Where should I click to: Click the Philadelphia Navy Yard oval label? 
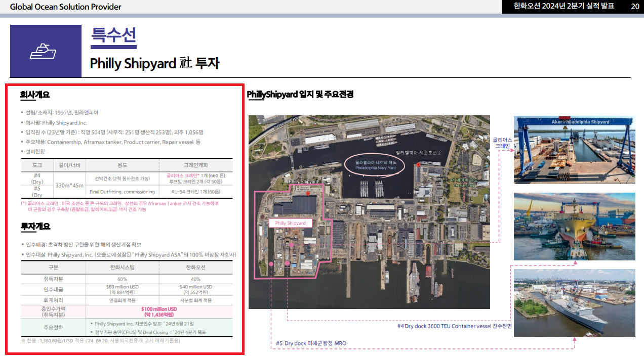(375, 164)
